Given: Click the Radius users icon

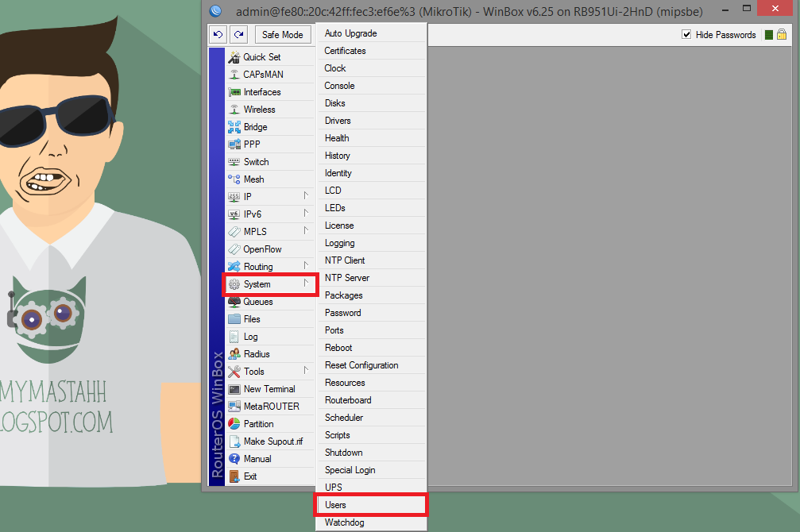Looking at the screenshot, I should pyautogui.click(x=234, y=354).
